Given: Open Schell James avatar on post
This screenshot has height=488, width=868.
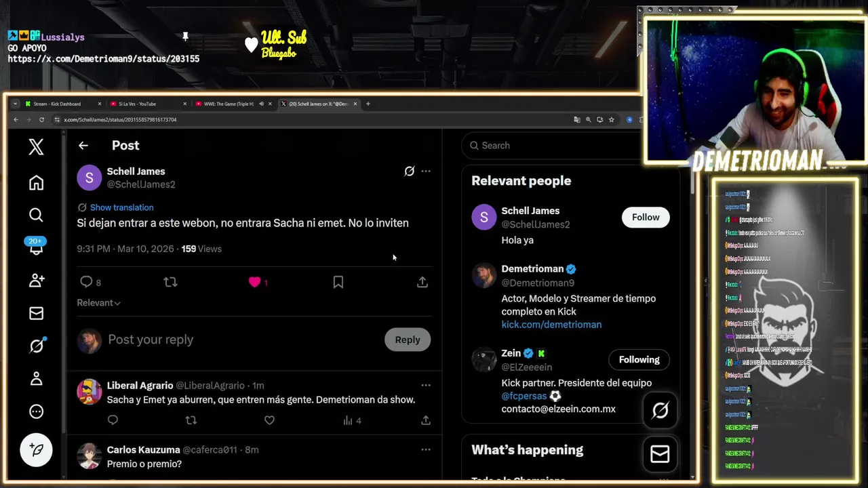Looking at the screenshot, I should pyautogui.click(x=89, y=178).
